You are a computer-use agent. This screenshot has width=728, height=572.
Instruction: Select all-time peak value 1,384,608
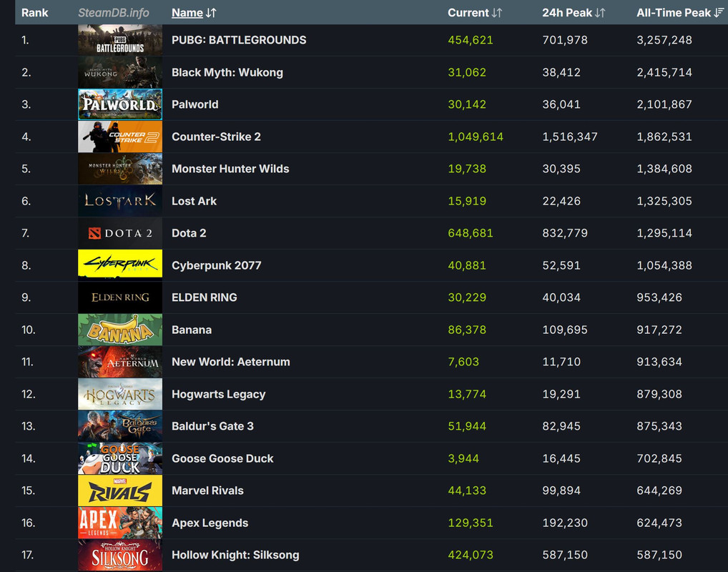pos(664,169)
